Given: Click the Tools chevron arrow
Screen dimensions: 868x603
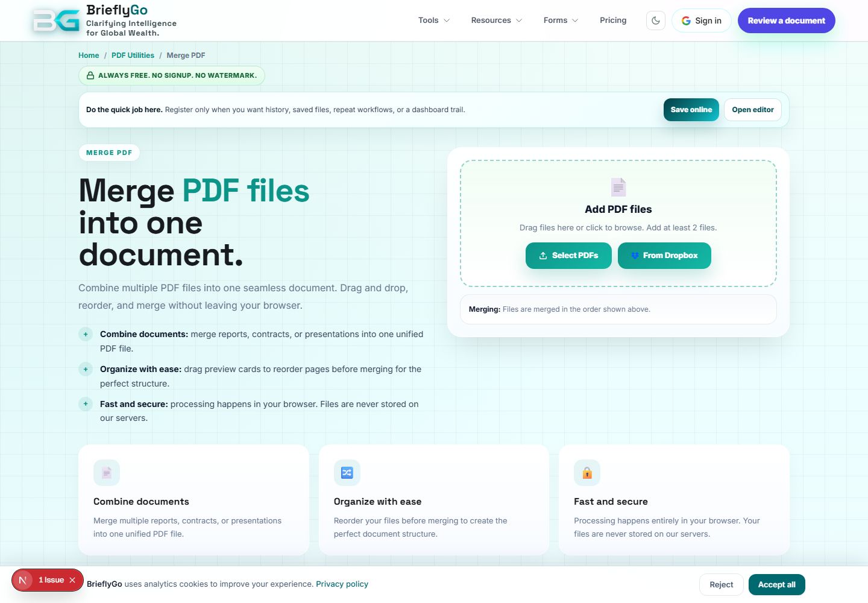Looking at the screenshot, I should 447,21.
